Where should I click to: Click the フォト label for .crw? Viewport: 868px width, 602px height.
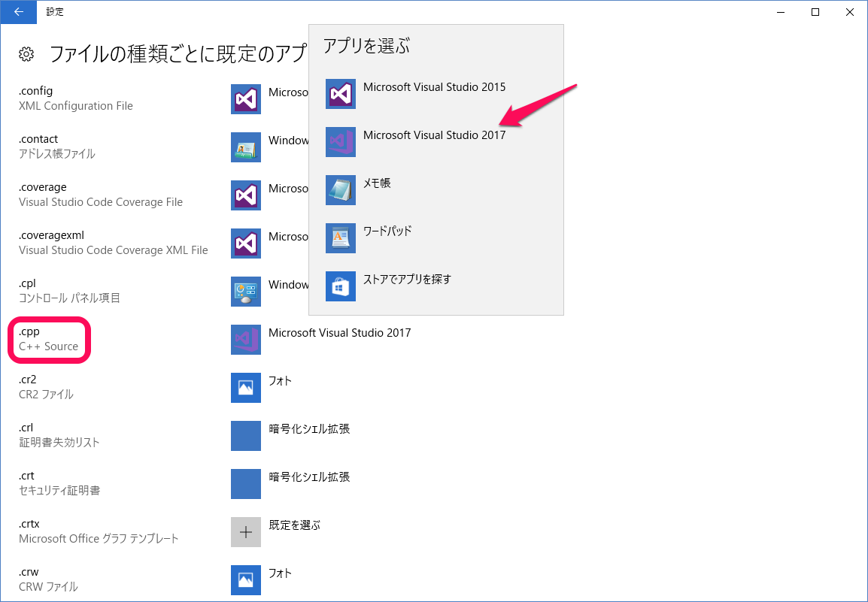[280, 573]
